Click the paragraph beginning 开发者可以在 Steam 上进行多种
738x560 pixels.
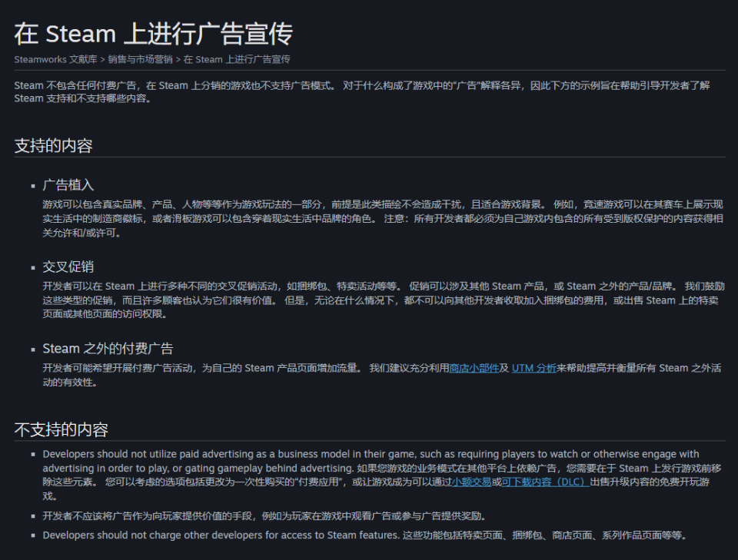(383, 300)
